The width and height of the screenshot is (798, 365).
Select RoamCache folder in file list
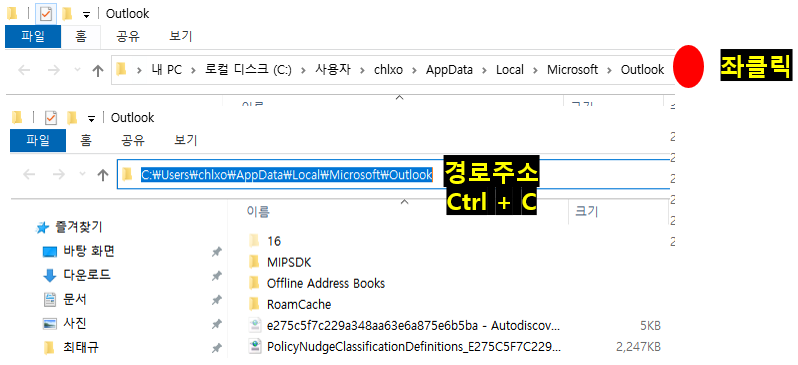[299, 304]
